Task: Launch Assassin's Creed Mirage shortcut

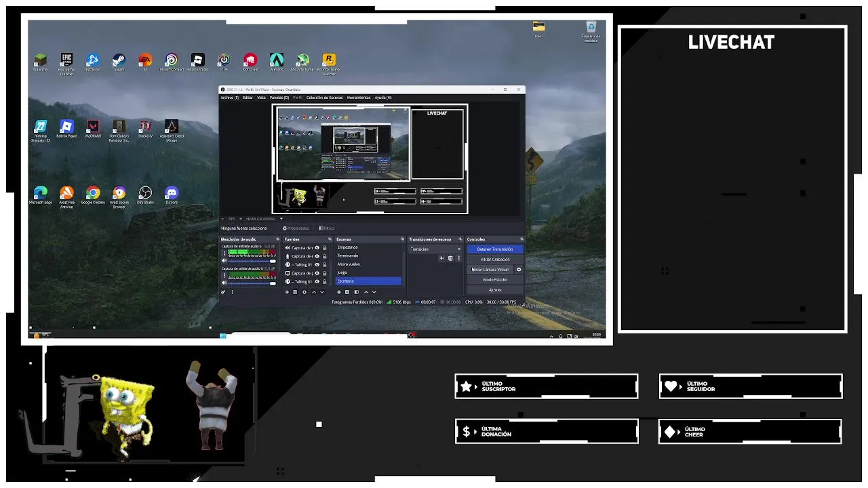Action: [172, 131]
